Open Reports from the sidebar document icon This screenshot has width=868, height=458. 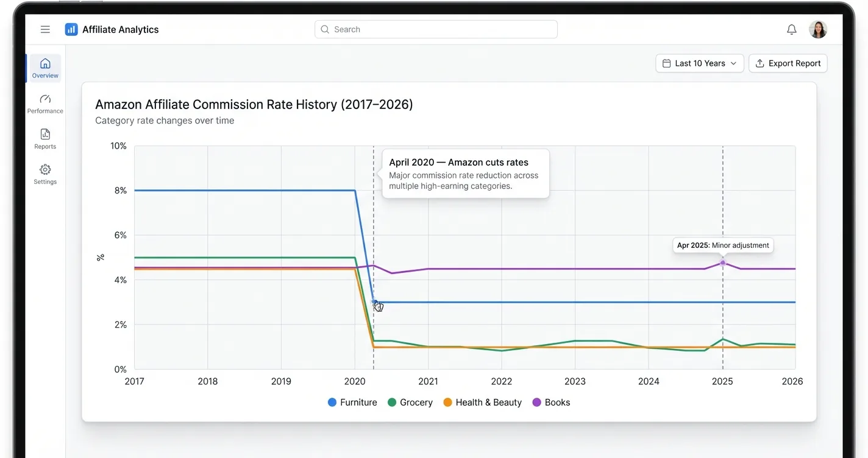[44, 135]
